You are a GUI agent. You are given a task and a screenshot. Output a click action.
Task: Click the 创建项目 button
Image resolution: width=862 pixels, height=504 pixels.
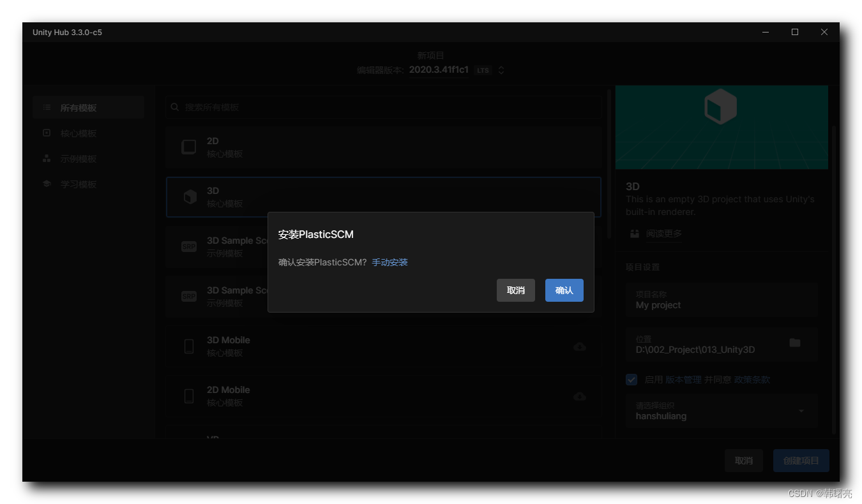pyautogui.click(x=801, y=461)
